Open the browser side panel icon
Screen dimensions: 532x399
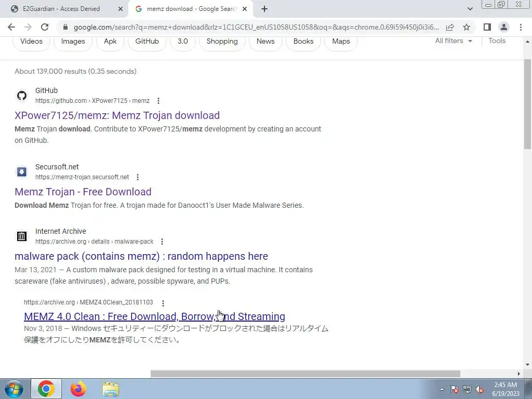pos(487,27)
